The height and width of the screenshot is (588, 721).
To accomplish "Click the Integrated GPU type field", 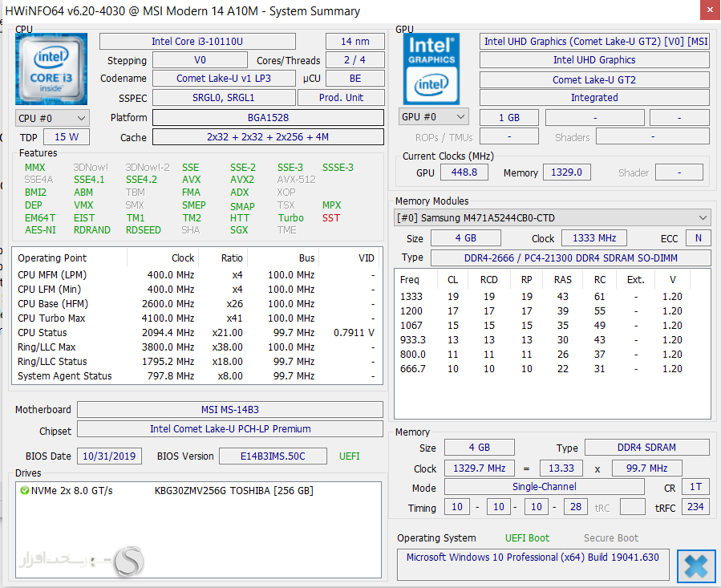I will (x=594, y=98).
